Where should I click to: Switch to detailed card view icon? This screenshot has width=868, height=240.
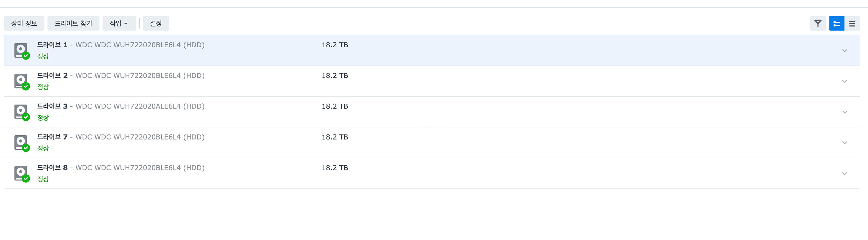[836, 23]
